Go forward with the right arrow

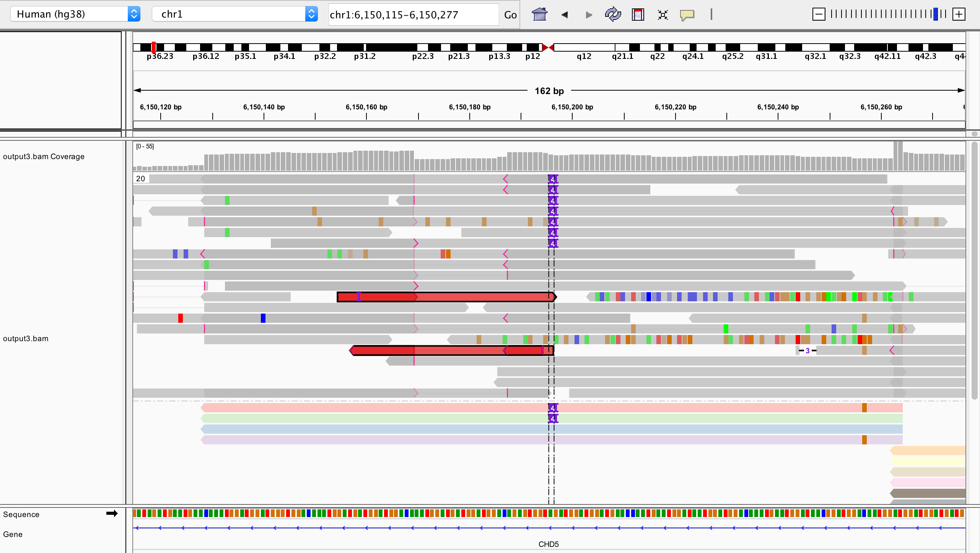coord(589,15)
